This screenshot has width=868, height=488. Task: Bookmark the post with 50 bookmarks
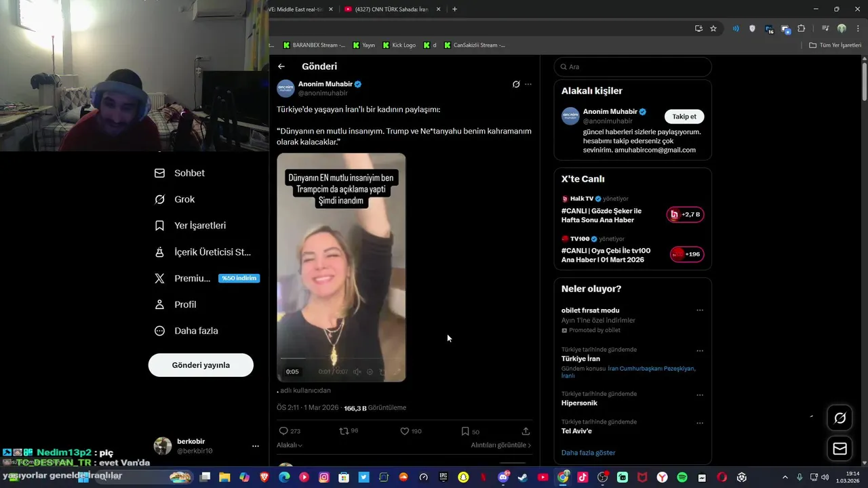click(x=465, y=431)
